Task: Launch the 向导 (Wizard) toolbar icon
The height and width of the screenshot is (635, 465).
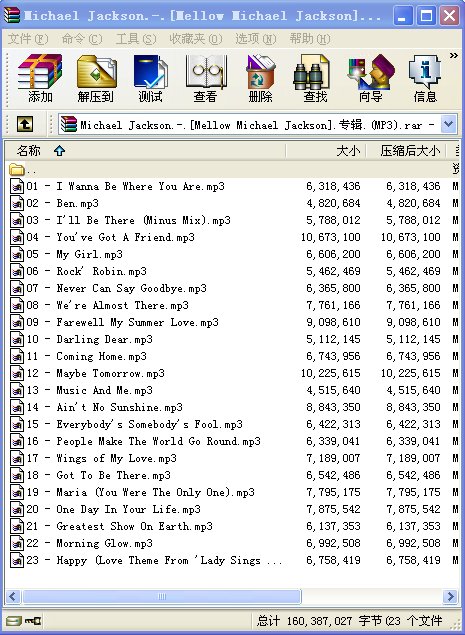Action: tap(369, 78)
